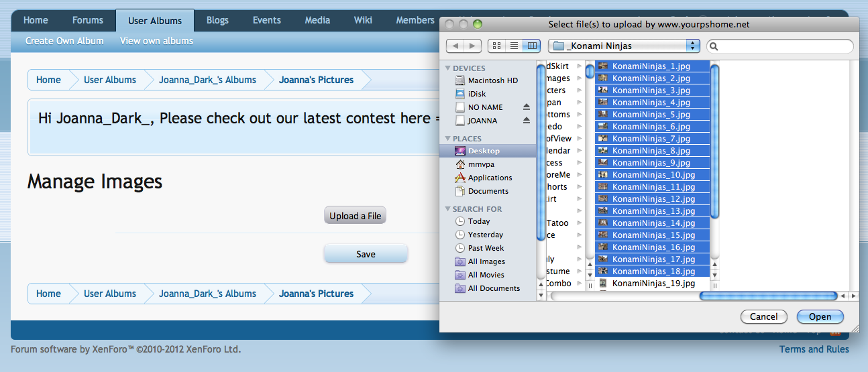Go back with the left arrow button

(x=455, y=46)
